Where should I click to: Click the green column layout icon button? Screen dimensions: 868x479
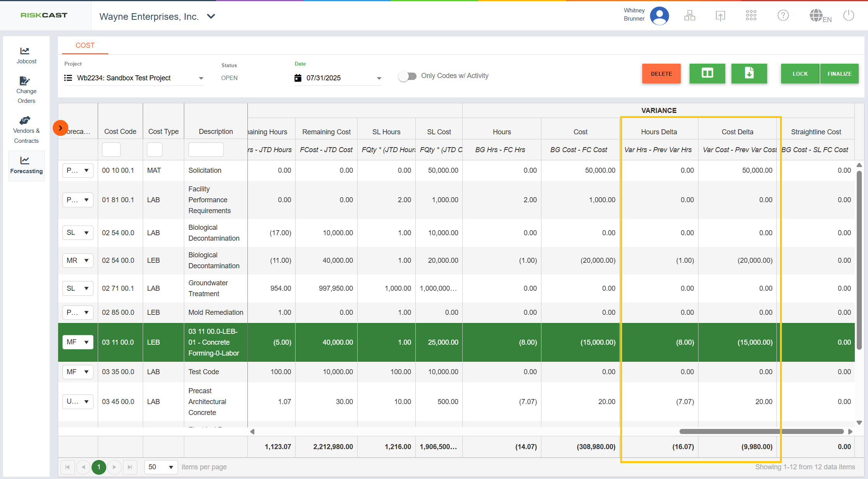(707, 73)
